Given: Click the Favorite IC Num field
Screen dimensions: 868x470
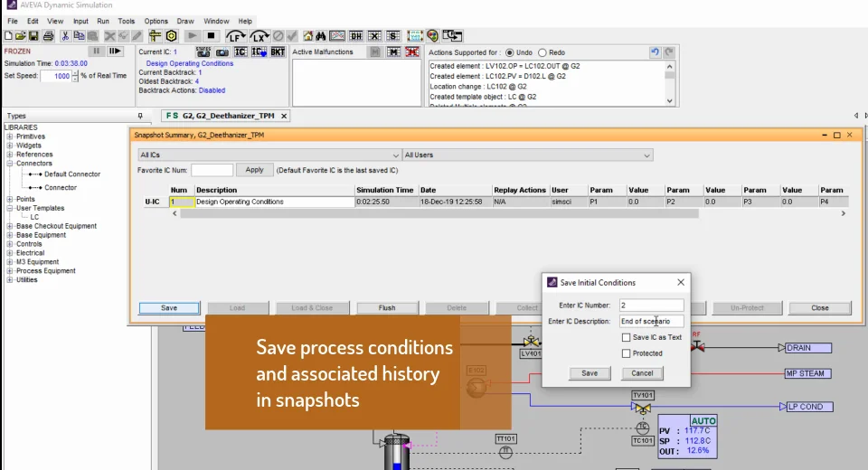Looking at the screenshot, I should click(x=212, y=170).
